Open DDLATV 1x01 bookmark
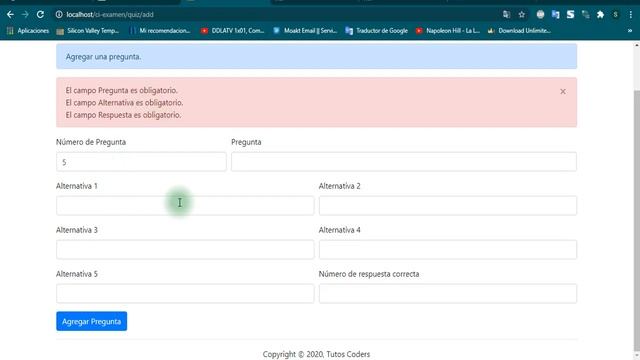The width and height of the screenshot is (640, 360). 233,31
